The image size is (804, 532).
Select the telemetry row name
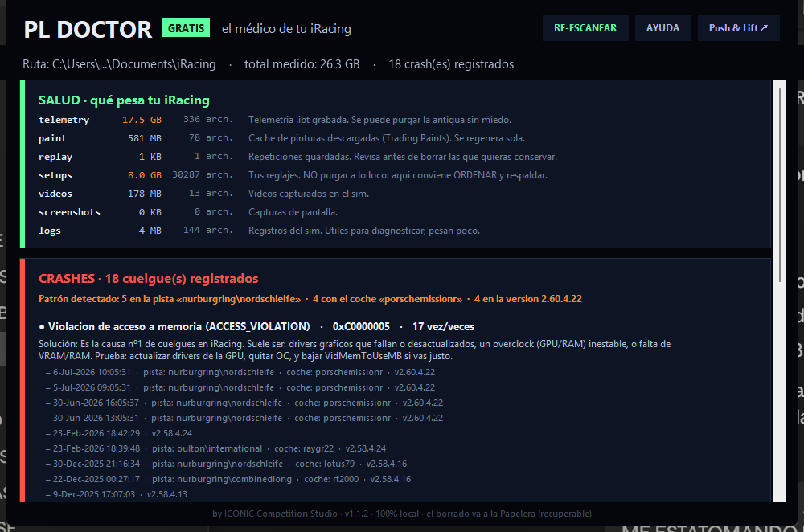click(x=64, y=120)
